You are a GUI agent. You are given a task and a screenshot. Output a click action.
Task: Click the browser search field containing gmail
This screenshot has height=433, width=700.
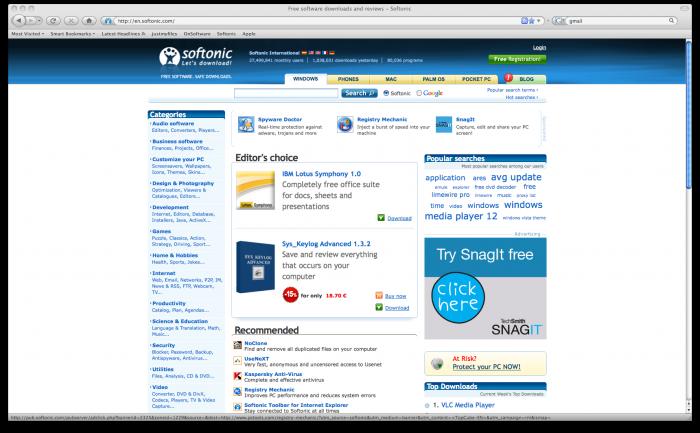coord(617,21)
